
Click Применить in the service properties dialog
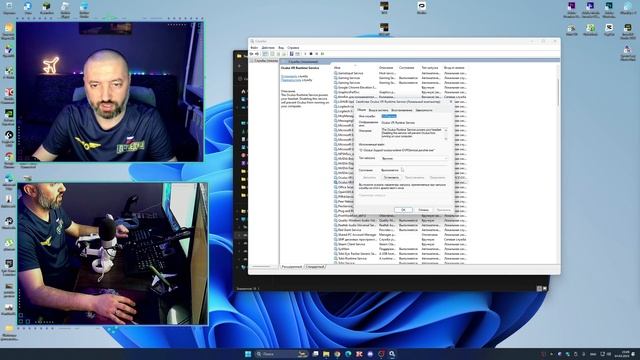444,210
